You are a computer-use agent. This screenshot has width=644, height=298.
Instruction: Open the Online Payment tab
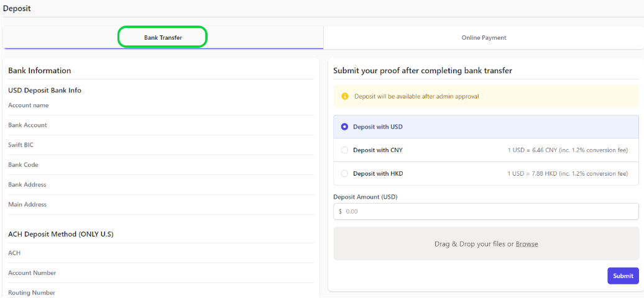click(x=484, y=37)
